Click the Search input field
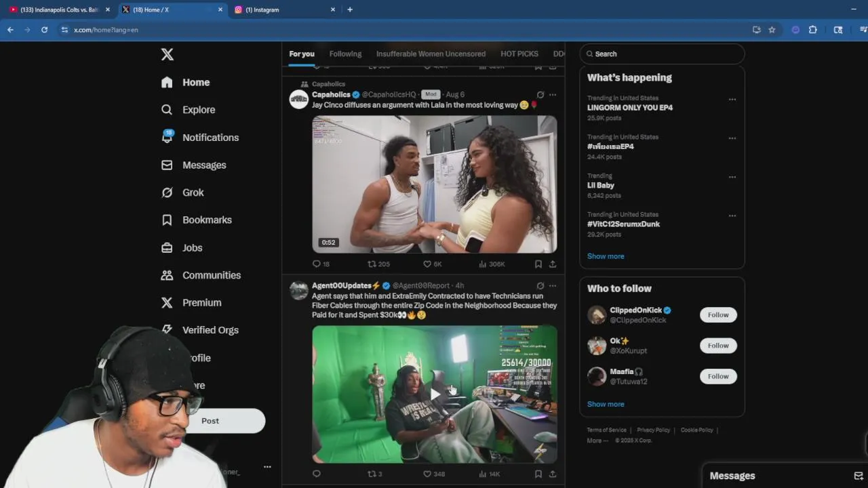The height and width of the screenshot is (488, 868). 662,54
